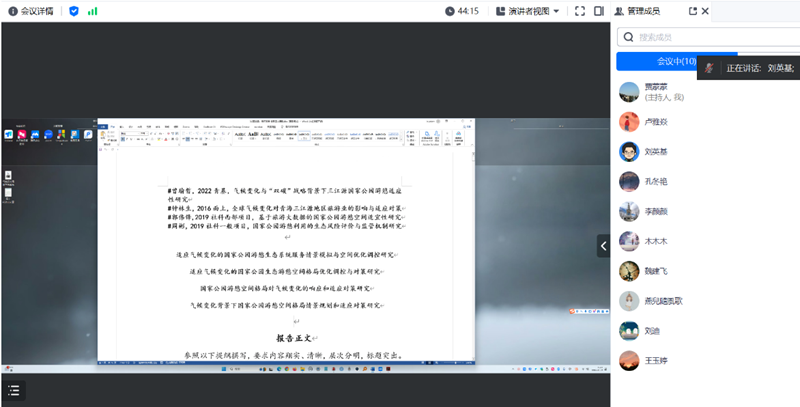Click the blue security shield icon
Screen dimensions: 800x407
pos(73,11)
